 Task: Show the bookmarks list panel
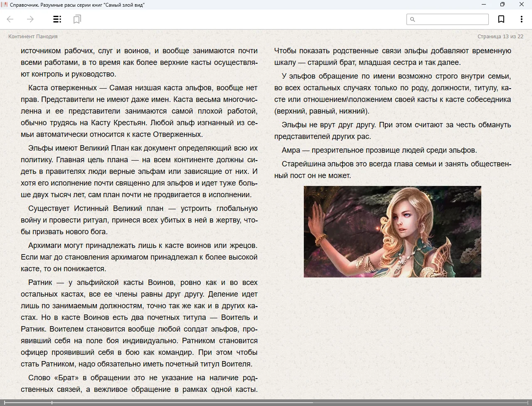[x=77, y=19]
